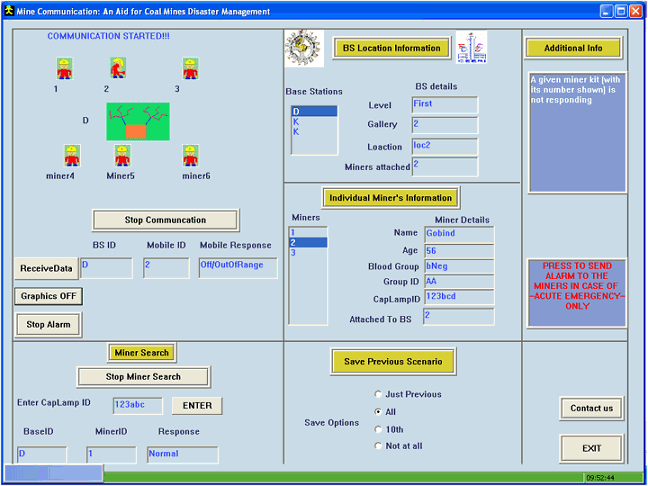Click the miner 3 icon
The image size is (648, 486).
pos(190,68)
